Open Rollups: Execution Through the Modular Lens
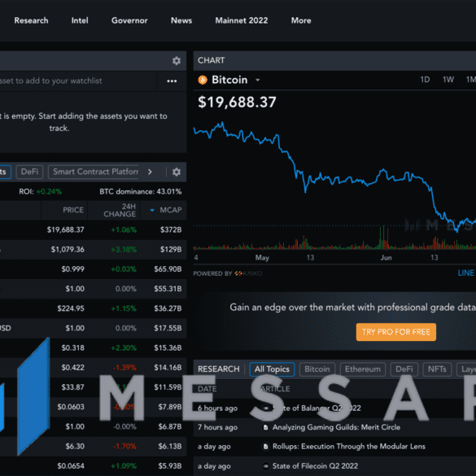Image resolution: width=476 pixels, height=476 pixels. click(349, 446)
